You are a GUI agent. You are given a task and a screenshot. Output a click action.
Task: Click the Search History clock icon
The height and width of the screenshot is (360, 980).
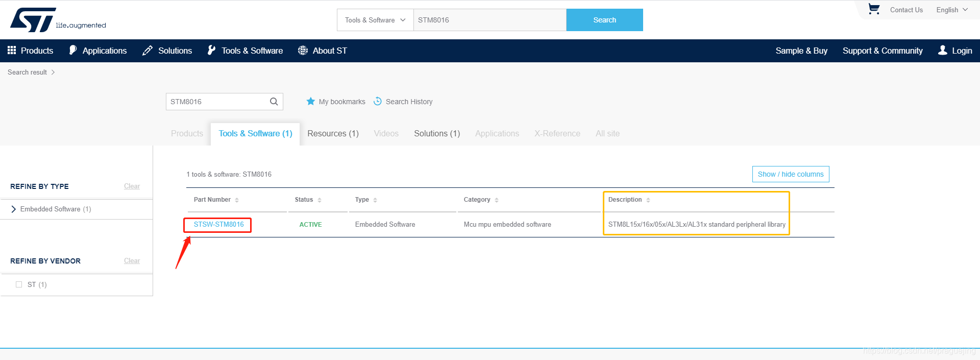[378, 101]
